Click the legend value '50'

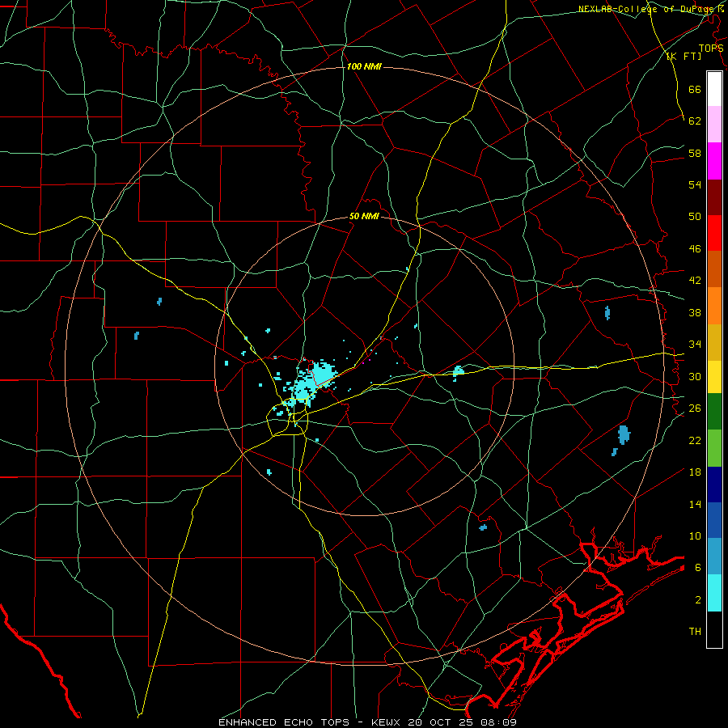pos(695,217)
